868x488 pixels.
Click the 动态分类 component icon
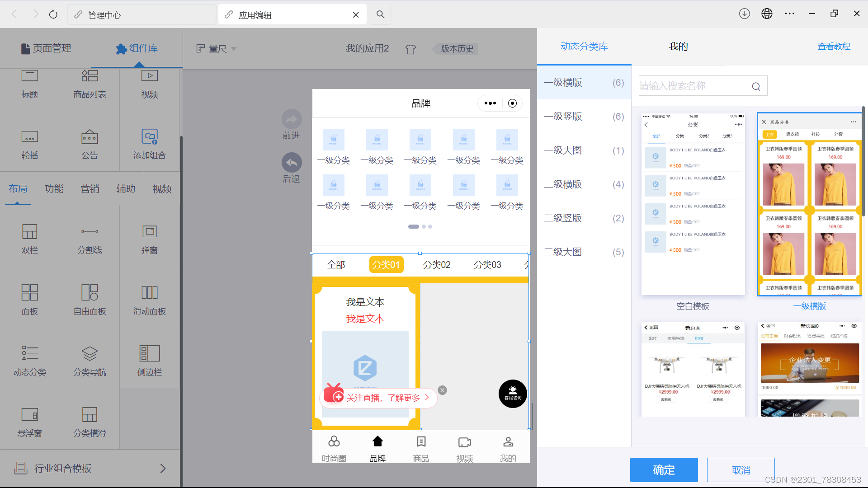point(30,353)
